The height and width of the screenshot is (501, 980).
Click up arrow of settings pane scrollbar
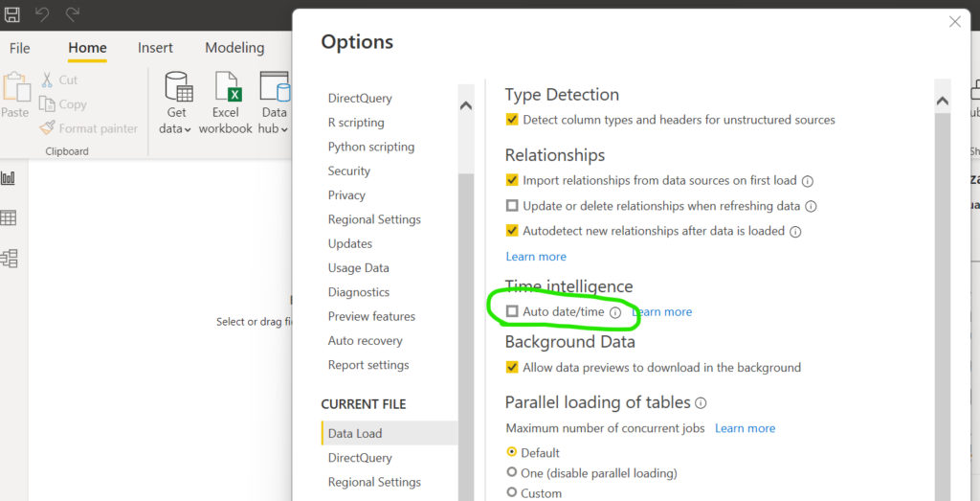pyautogui.click(x=943, y=101)
